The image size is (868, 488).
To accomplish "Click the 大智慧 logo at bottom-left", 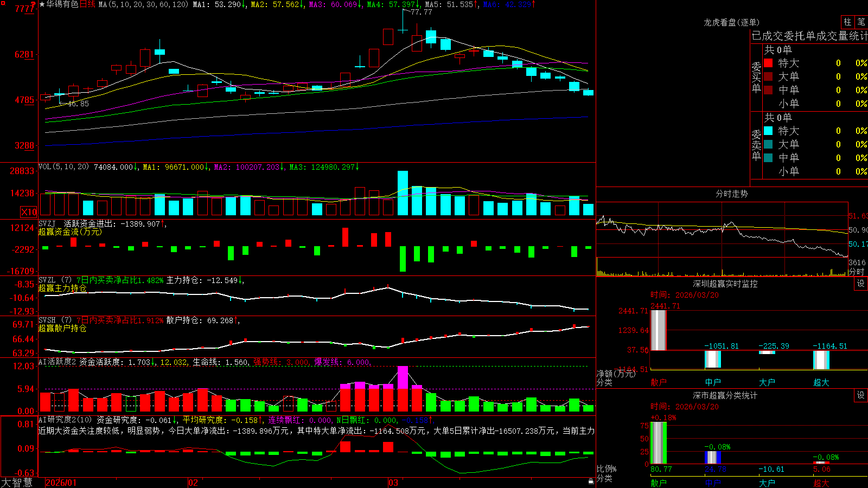I will (x=17, y=482).
